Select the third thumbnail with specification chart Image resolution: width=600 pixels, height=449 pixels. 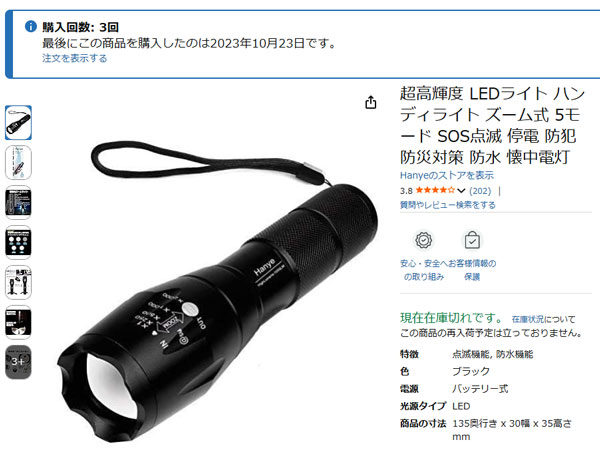pyautogui.click(x=18, y=202)
